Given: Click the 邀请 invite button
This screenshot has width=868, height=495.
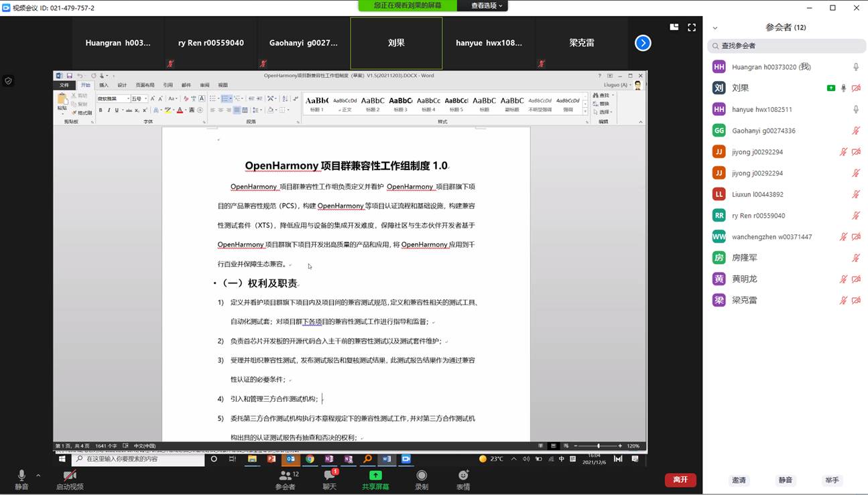Looking at the screenshot, I should click(739, 480).
